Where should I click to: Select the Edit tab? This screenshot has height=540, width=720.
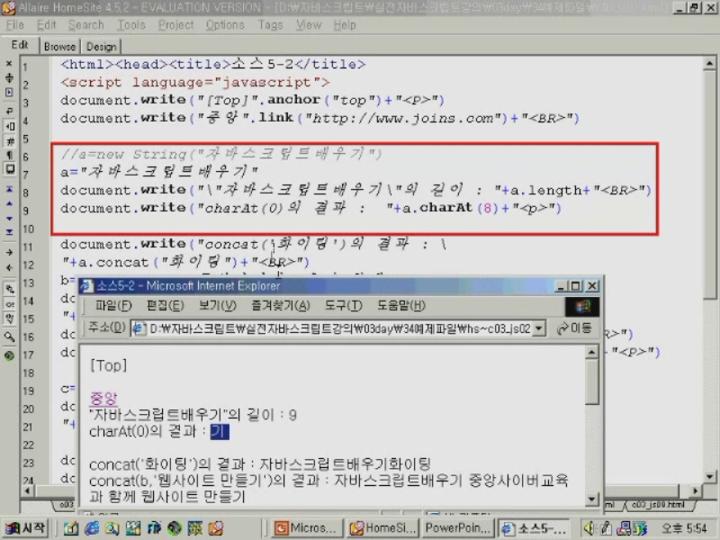(20, 45)
